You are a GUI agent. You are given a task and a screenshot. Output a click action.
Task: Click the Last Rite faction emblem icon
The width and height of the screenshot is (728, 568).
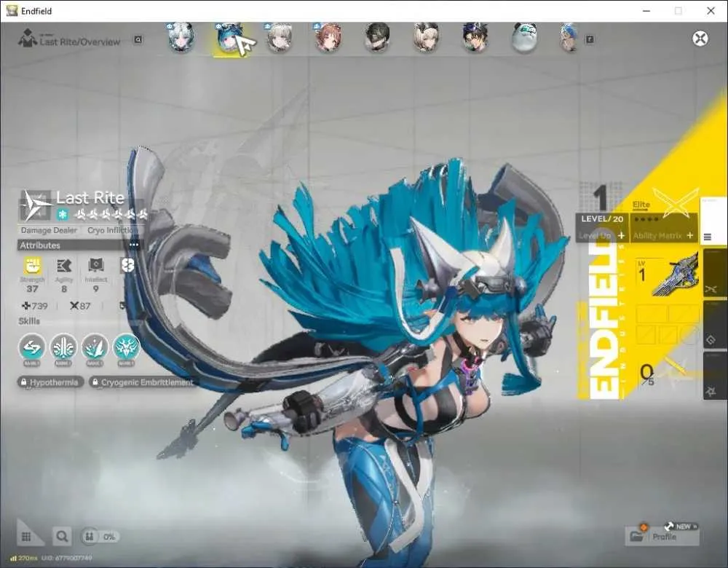[36, 205]
